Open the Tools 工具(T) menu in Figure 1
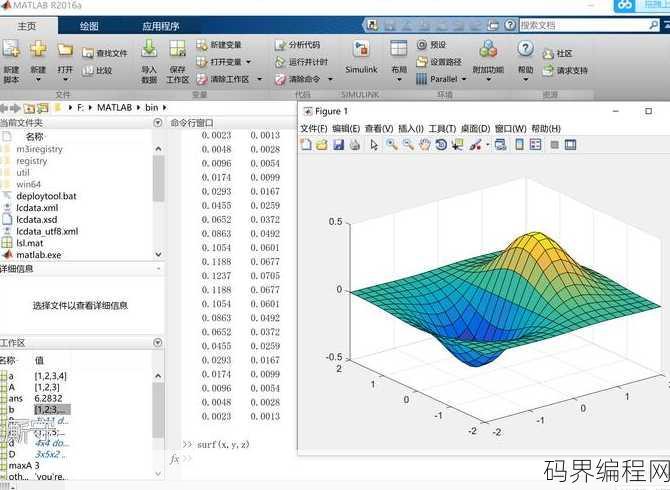This screenshot has width=670, height=490. tap(442, 129)
